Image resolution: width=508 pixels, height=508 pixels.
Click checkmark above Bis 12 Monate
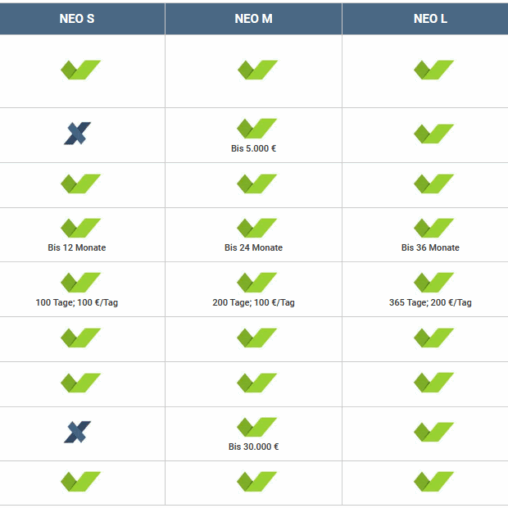pyautogui.click(x=80, y=228)
